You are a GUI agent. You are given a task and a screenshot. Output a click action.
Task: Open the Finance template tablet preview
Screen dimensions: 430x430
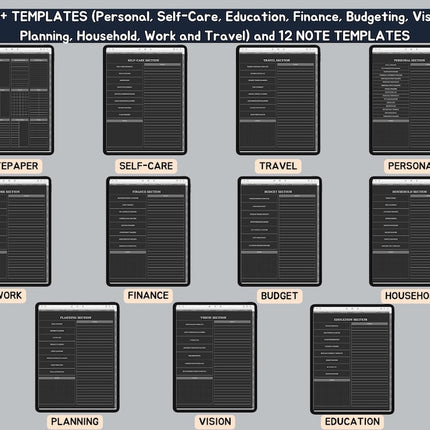pos(148,231)
